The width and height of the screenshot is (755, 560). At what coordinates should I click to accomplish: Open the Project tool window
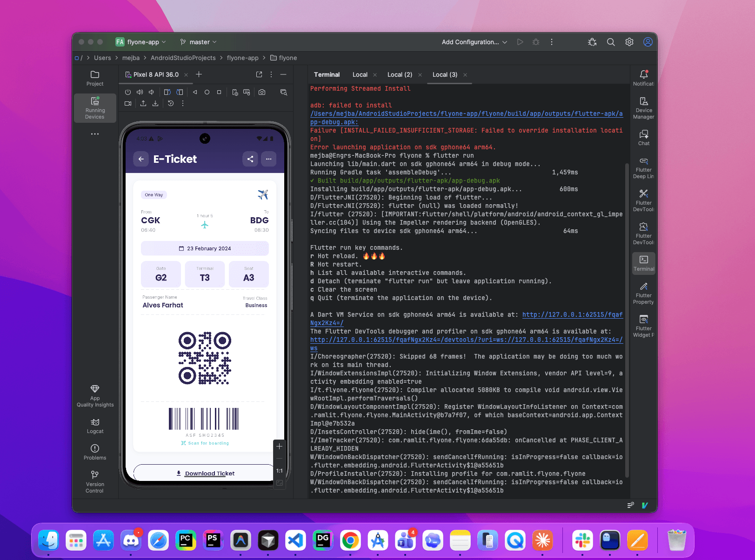click(x=95, y=78)
